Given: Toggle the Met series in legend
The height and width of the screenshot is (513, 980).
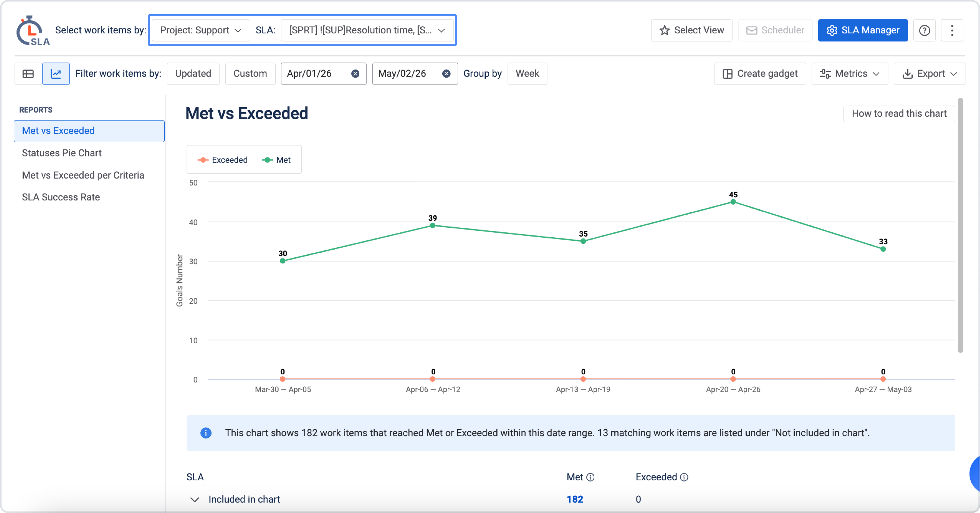Looking at the screenshot, I should point(276,160).
